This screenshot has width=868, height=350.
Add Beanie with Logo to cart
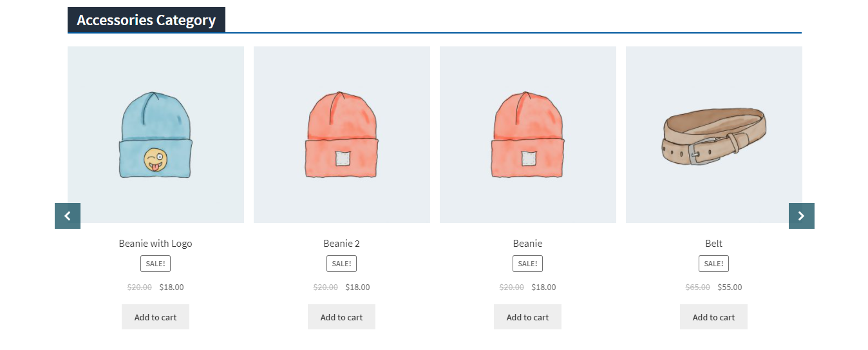click(x=156, y=317)
